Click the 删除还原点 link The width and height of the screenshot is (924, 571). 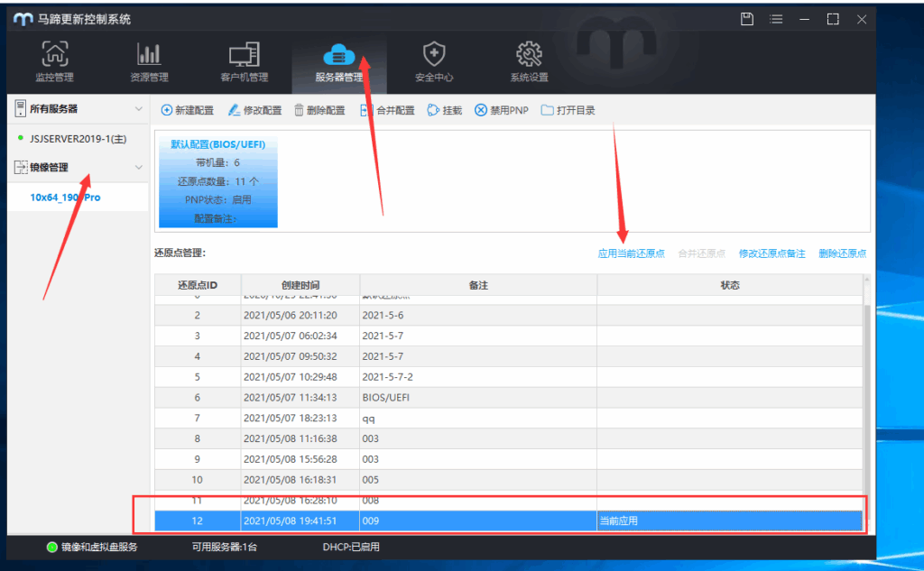pos(842,253)
